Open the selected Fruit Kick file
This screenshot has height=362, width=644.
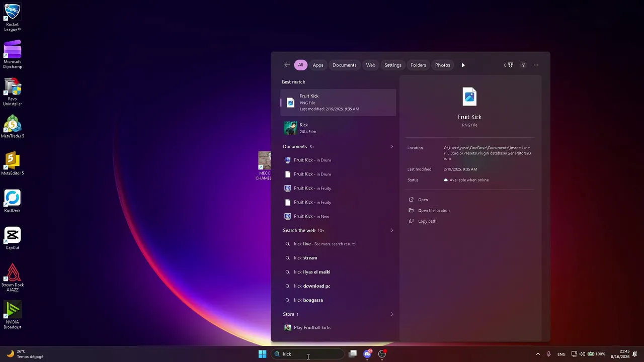pyautogui.click(x=423, y=200)
